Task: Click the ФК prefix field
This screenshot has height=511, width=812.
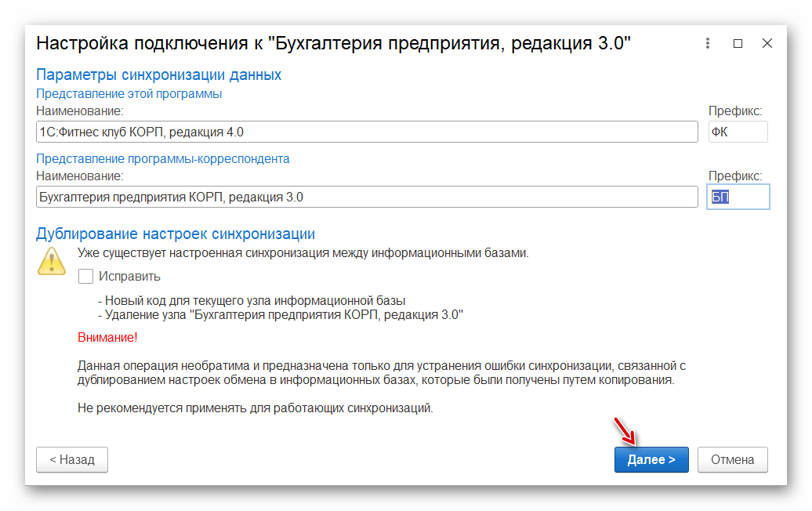Action: coord(738,132)
